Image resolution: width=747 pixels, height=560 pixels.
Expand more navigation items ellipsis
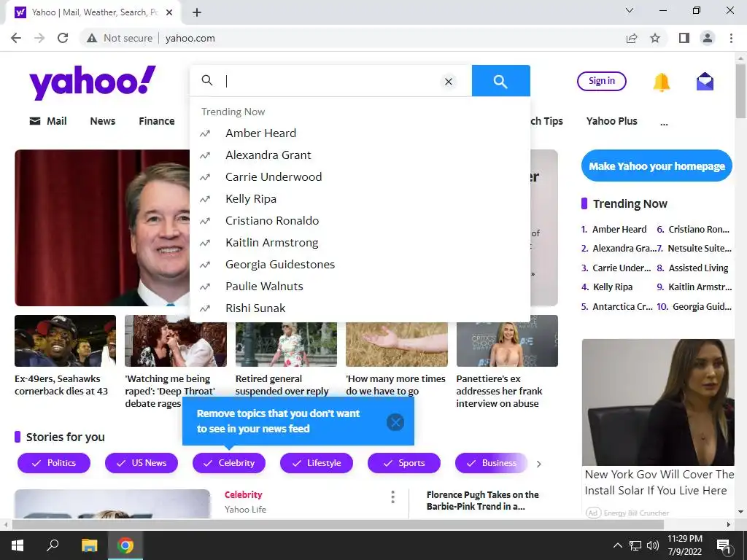tap(664, 122)
